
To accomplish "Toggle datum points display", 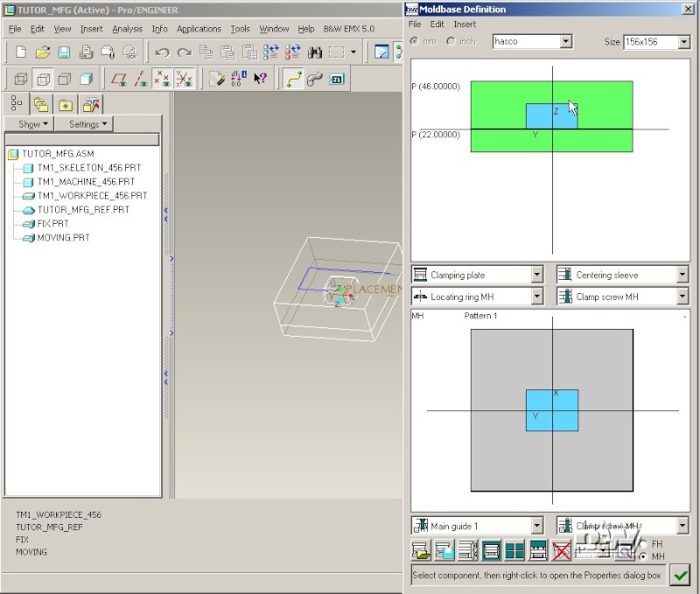I will tap(162, 80).
